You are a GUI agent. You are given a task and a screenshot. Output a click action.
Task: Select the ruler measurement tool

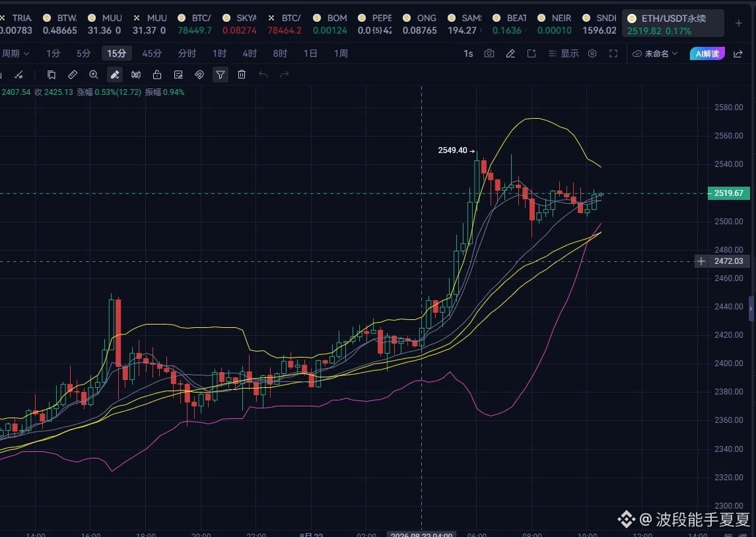[73, 75]
